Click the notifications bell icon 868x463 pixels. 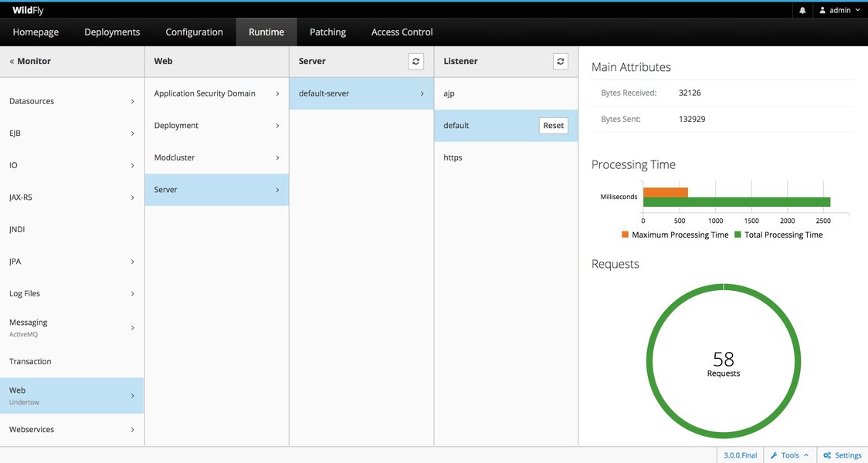(x=803, y=9)
